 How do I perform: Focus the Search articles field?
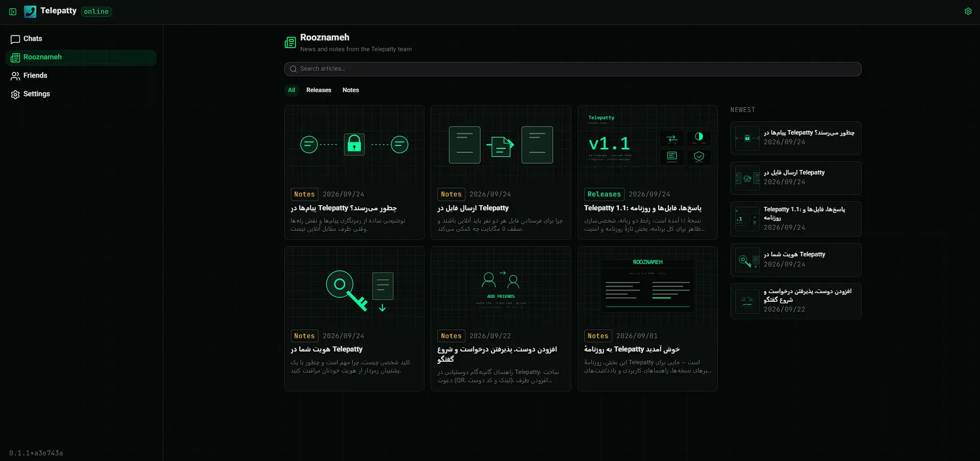pos(572,69)
